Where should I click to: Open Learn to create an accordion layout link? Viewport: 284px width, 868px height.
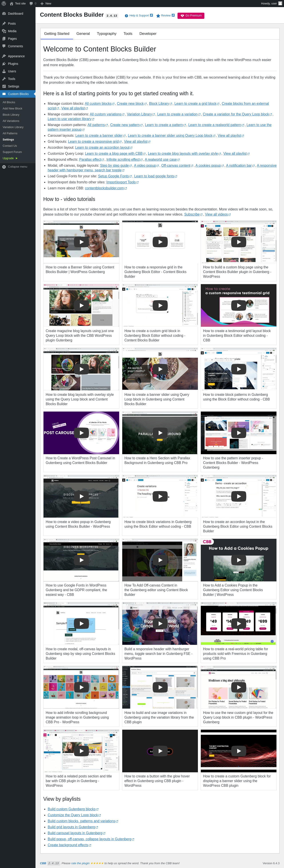tap(103, 148)
